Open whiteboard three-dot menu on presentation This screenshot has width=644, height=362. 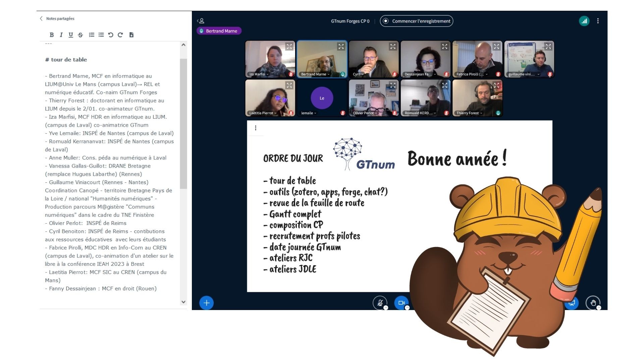coord(256,128)
